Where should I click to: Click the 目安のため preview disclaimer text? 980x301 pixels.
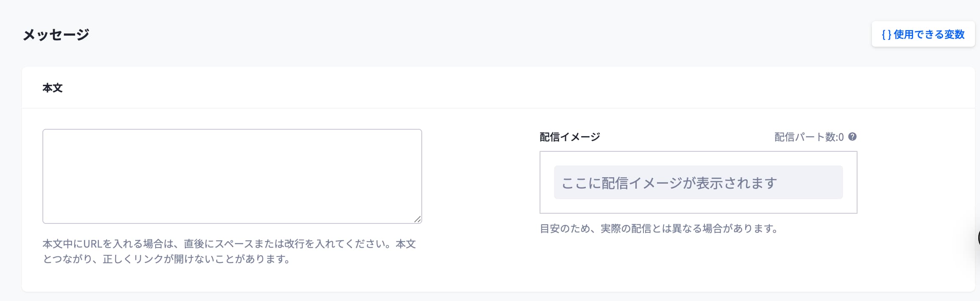pyautogui.click(x=658, y=229)
